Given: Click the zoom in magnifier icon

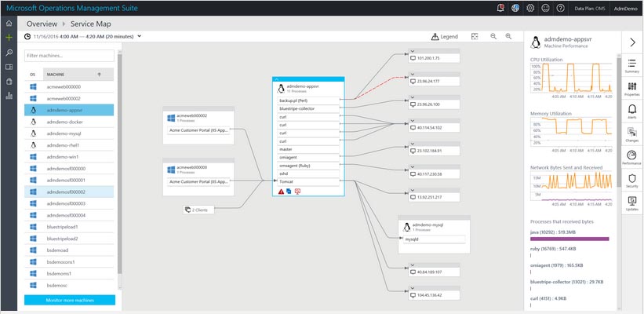Looking at the screenshot, I should (509, 36).
